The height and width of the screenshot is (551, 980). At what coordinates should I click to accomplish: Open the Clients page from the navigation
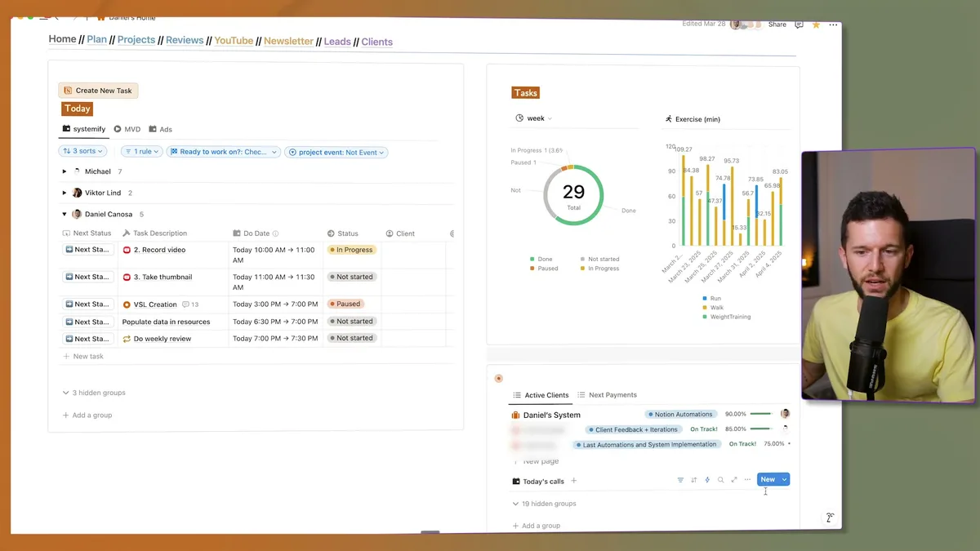pyautogui.click(x=376, y=41)
